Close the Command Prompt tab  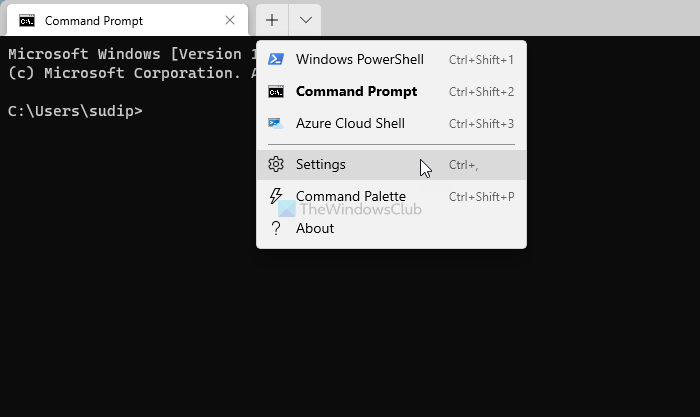pos(231,20)
